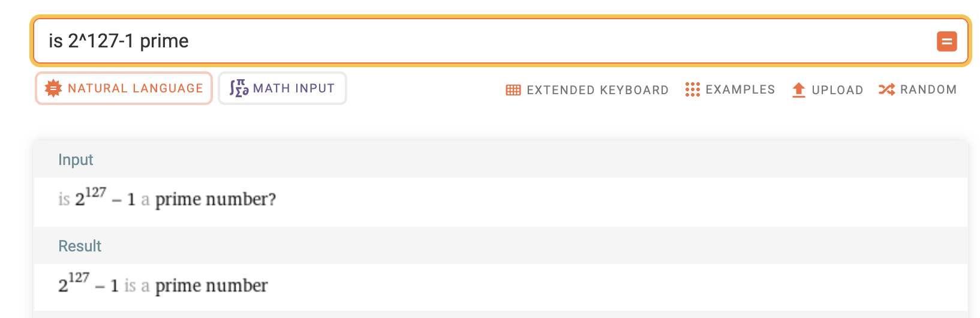Click the Examples dotted grid icon
The image size is (980, 318).
pyautogui.click(x=692, y=89)
